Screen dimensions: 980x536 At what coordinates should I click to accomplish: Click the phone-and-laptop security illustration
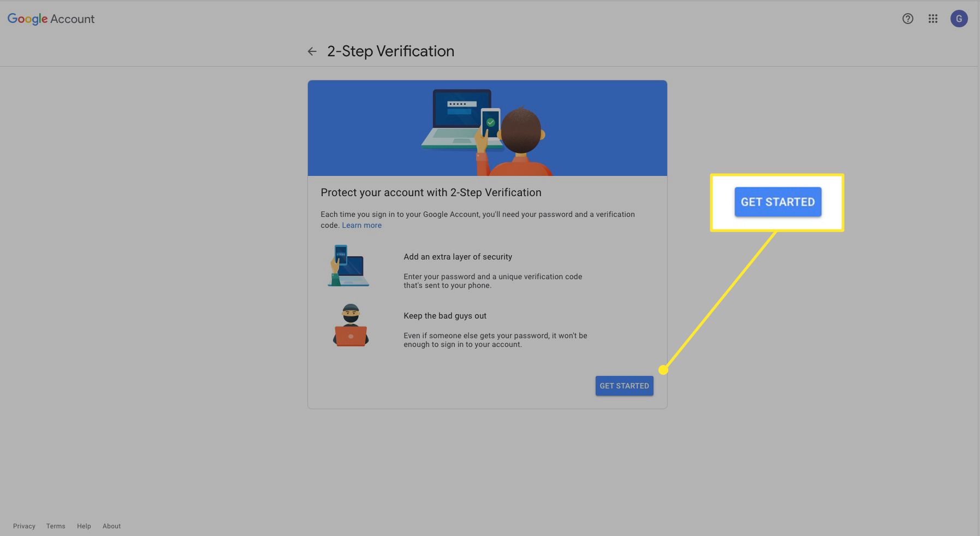pyautogui.click(x=349, y=266)
